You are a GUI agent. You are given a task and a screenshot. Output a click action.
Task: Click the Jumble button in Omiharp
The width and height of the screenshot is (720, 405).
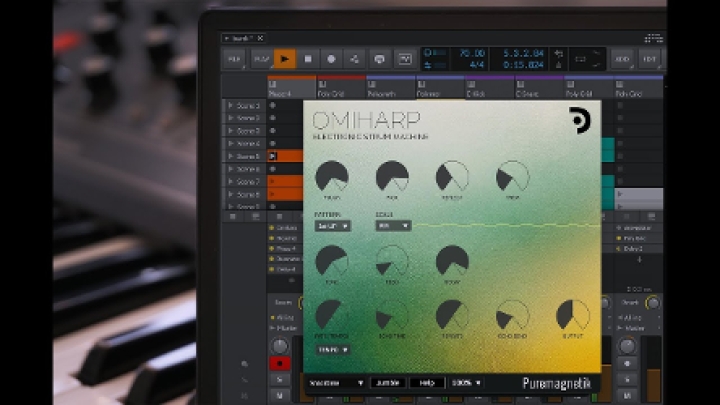coord(388,382)
